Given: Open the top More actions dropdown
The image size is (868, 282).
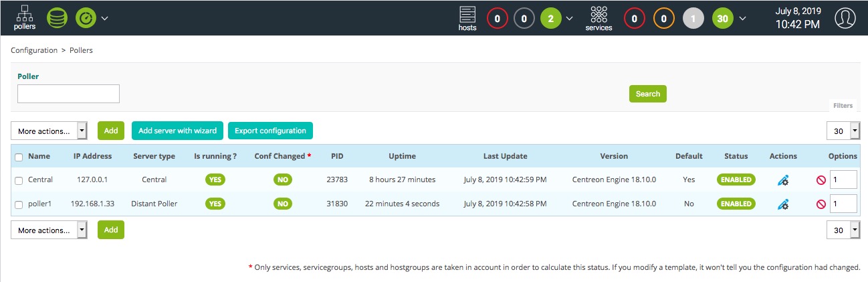Looking at the screenshot, I should click(49, 131).
